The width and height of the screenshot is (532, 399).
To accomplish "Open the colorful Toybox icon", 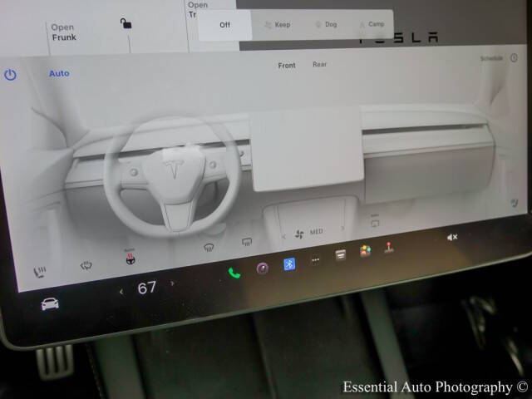I will pyautogui.click(x=366, y=251).
